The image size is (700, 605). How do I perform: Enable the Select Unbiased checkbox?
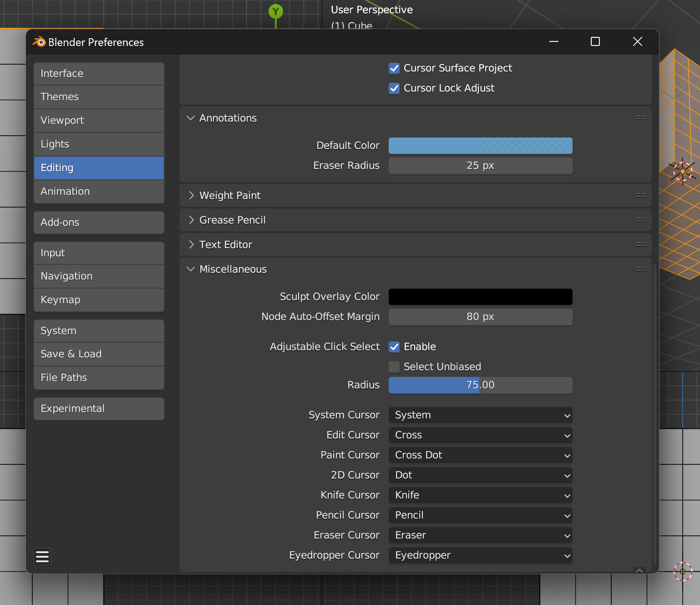(x=394, y=367)
